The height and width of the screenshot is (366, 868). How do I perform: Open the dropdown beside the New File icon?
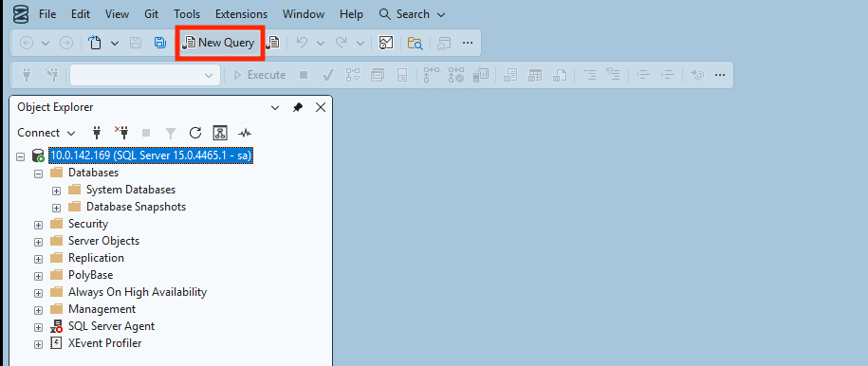tap(115, 44)
